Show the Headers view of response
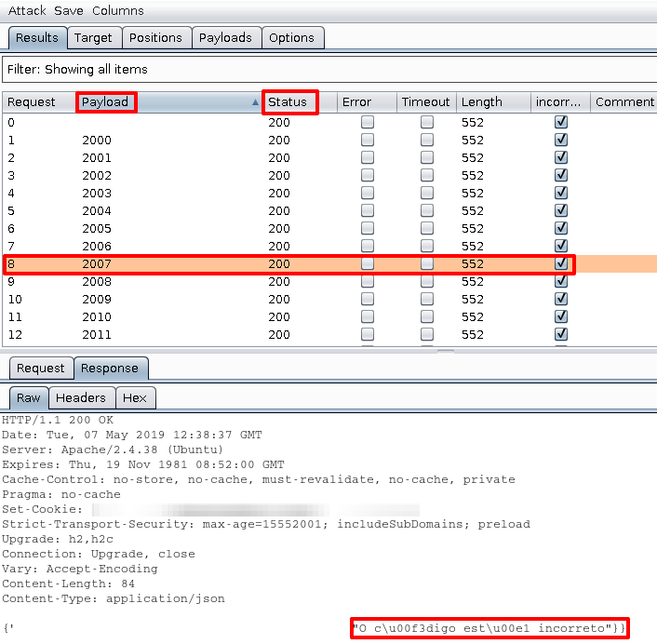The image size is (657, 644). pos(81,398)
